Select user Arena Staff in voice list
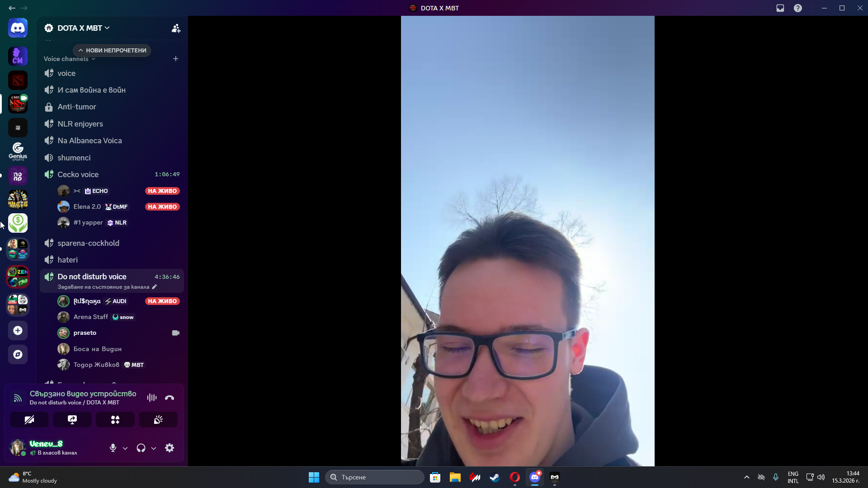The height and width of the screenshot is (488, 868). tap(118, 317)
